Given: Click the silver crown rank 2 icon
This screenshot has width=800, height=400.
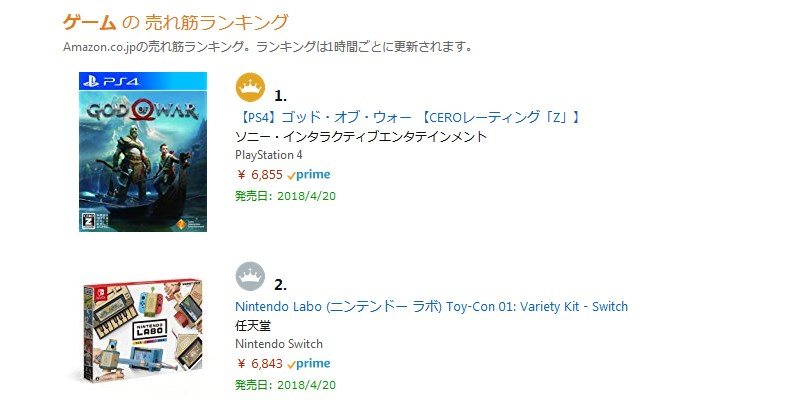Looking at the screenshot, I should click(x=250, y=276).
